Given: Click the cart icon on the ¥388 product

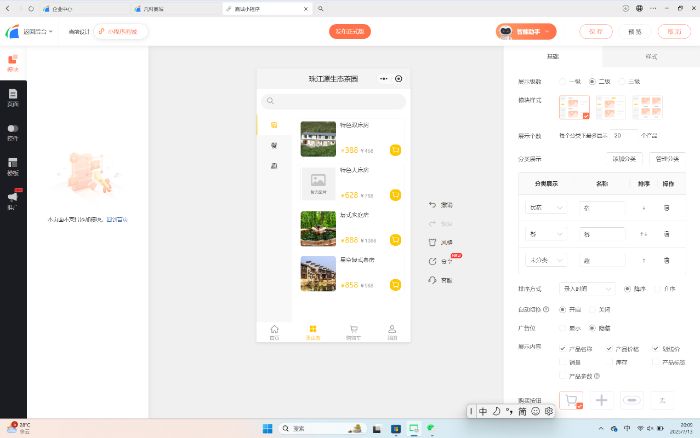Looking at the screenshot, I should coord(395,150).
